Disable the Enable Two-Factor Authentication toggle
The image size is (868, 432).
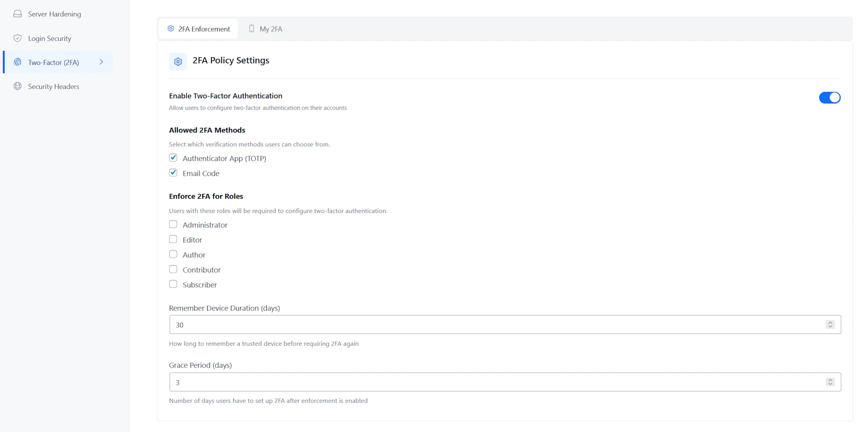(829, 98)
